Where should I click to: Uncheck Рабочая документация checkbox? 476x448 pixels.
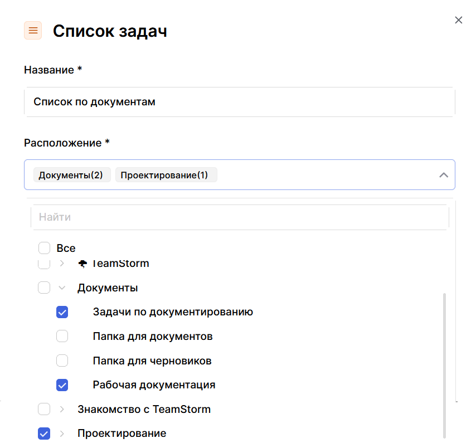tap(62, 385)
